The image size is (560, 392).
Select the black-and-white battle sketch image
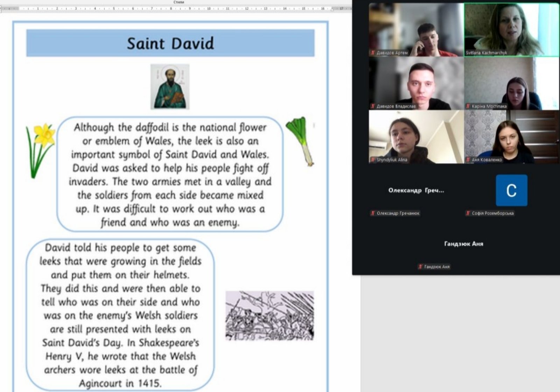(269, 316)
